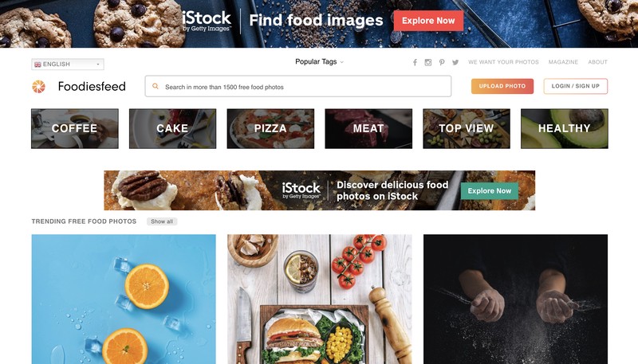The height and width of the screenshot is (364, 638).
Task: Open the Healthy category tile
Action: 565,128
